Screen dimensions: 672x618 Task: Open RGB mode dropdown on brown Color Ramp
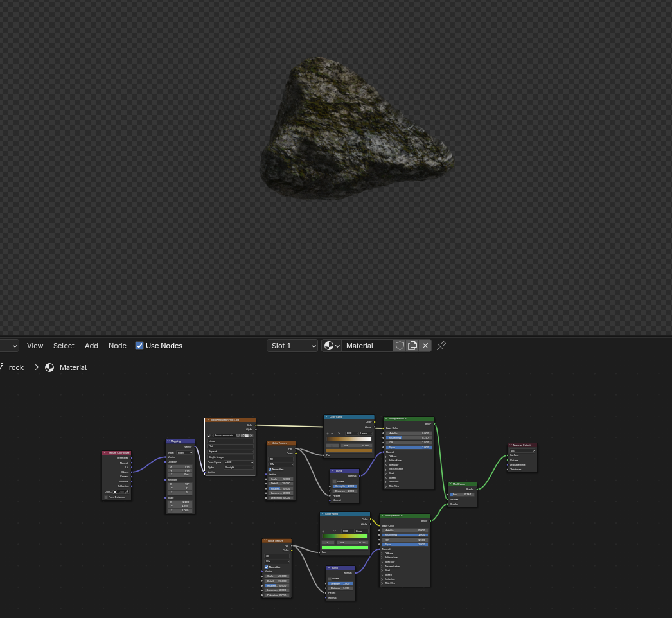[352, 433]
